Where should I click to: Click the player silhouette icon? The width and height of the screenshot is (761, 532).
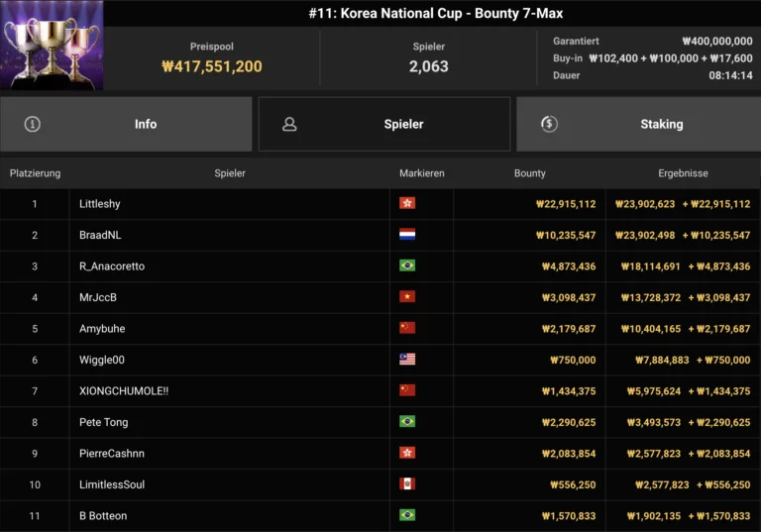[x=289, y=124]
